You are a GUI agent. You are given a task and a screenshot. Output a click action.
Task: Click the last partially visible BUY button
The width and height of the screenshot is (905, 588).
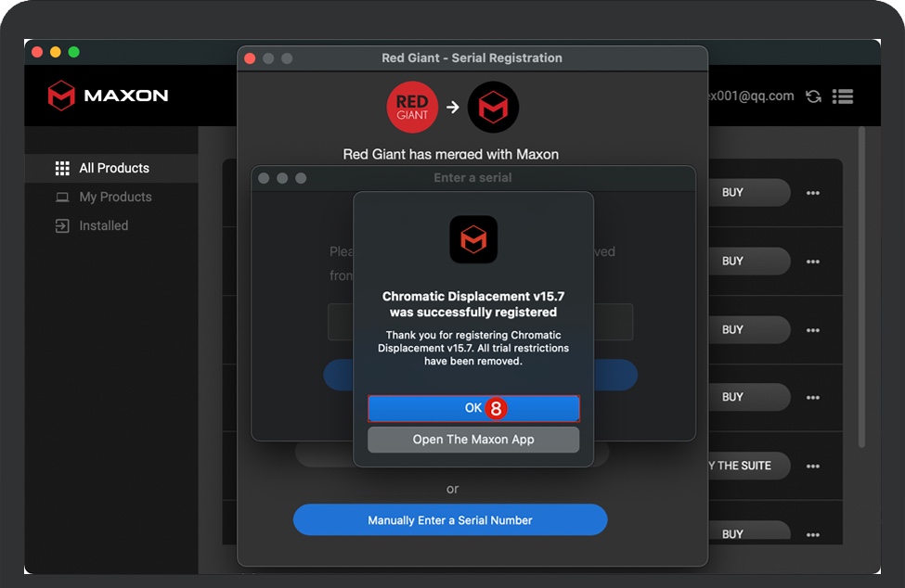pos(748,531)
